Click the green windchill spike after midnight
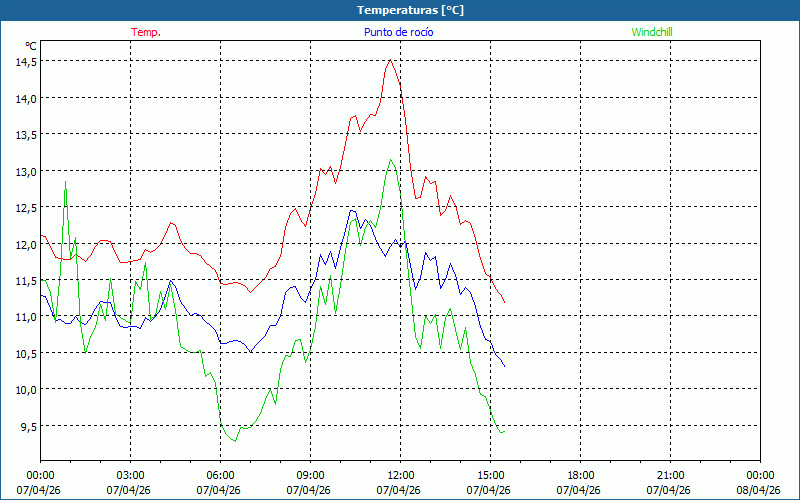Screen dimensions: 800x500 point(66,182)
